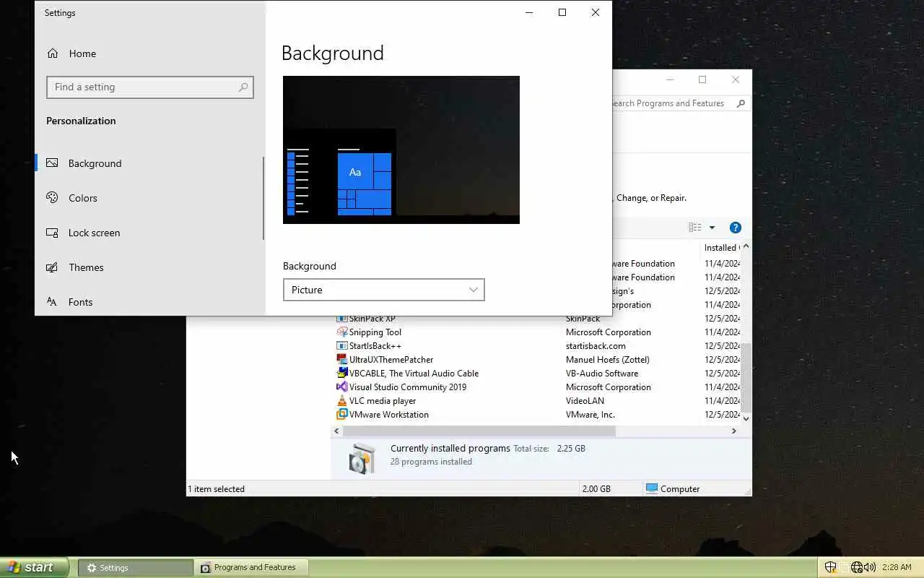Click the search magnifier in Programs and Features
This screenshot has height=578, width=924.
click(741, 103)
